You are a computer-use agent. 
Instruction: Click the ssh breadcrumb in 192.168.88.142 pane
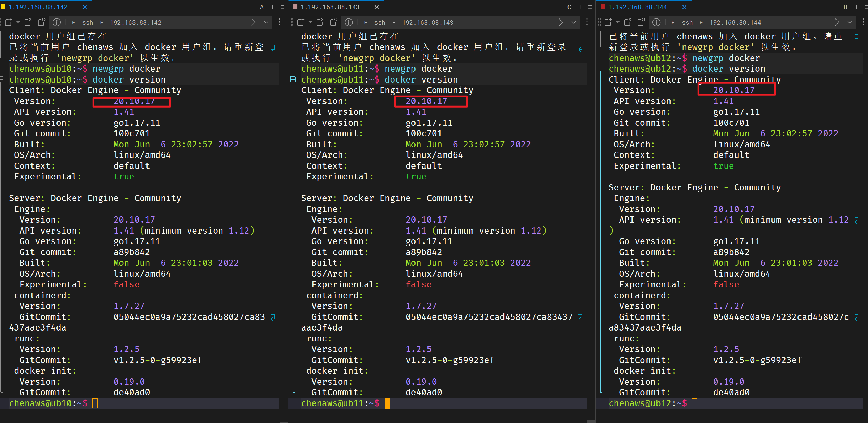88,22
